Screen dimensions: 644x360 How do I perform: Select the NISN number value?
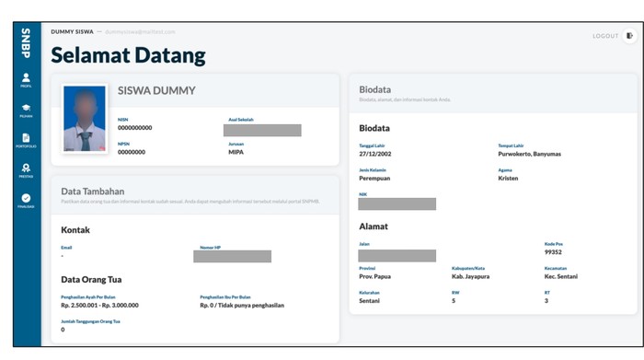click(x=134, y=128)
